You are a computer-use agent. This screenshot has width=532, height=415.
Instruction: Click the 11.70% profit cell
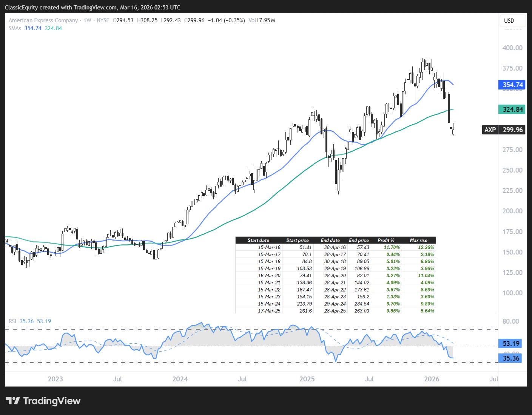tap(392, 247)
